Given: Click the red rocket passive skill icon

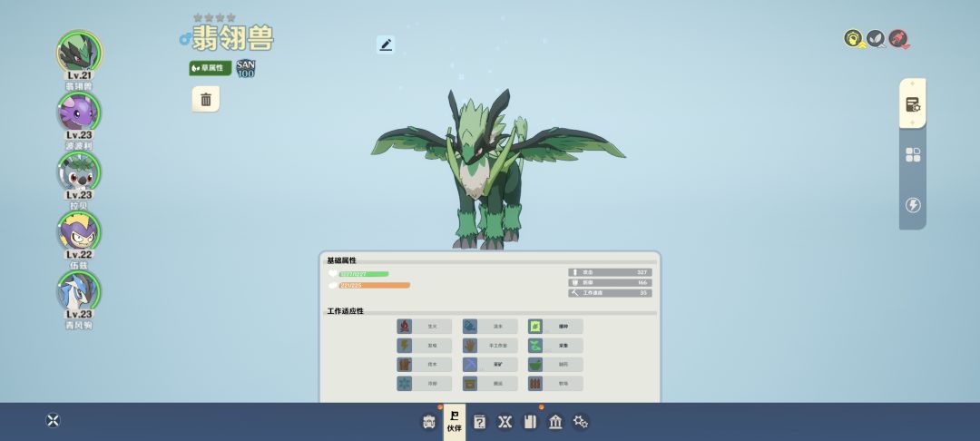Looking at the screenshot, I should [898, 39].
